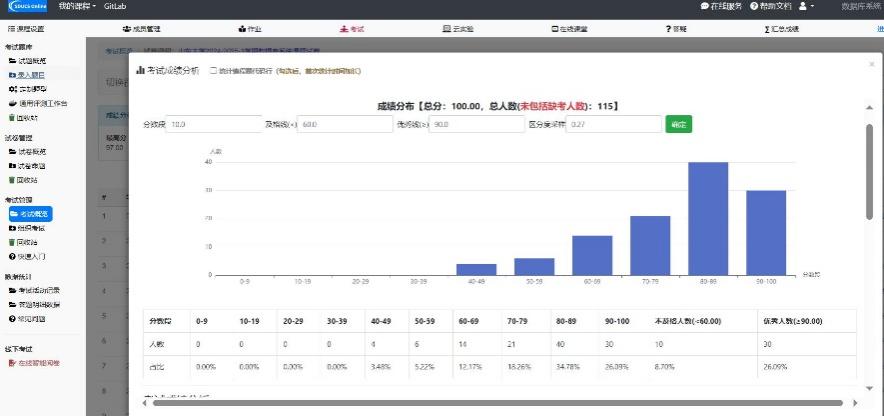Expand the 我的课程 dropdown
This screenshot has height=416, width=884.
[77, 7]
